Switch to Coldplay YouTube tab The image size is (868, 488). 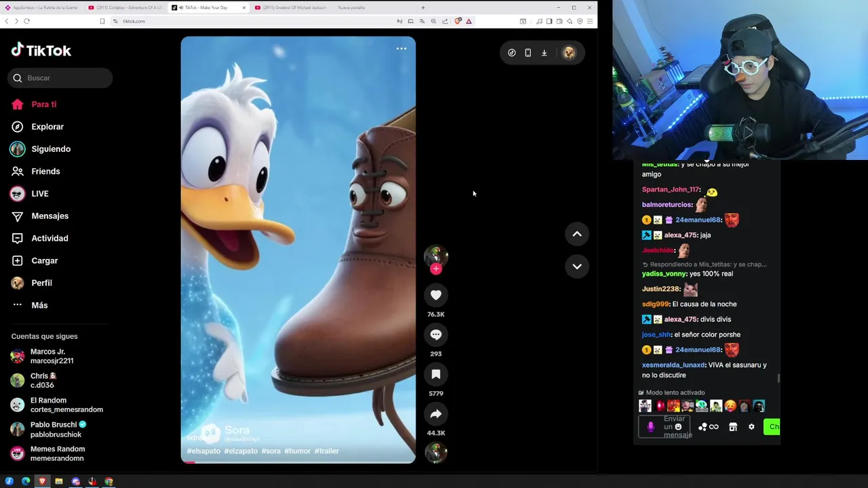tap(125, 7)
